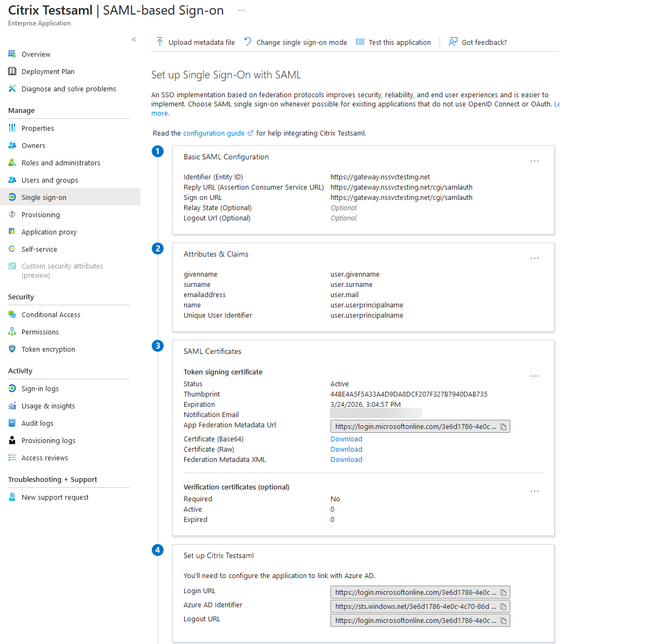The image size is (648, 644).
Task: Click the Provisioning logs person icon
Action: (12, 440)
